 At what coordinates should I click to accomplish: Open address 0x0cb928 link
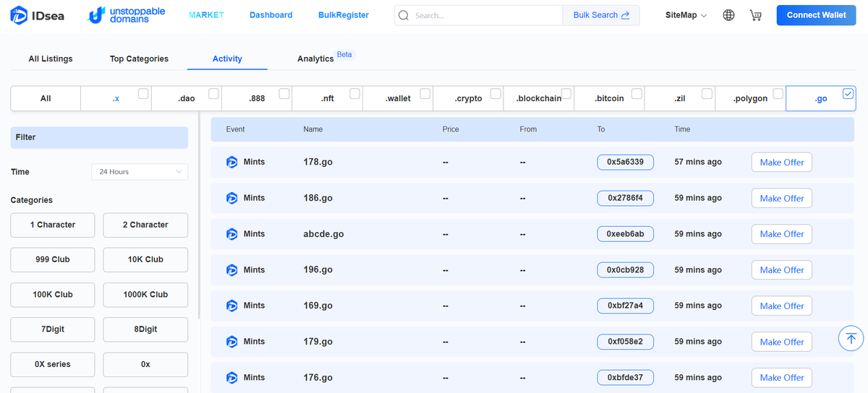coord(626,269)
